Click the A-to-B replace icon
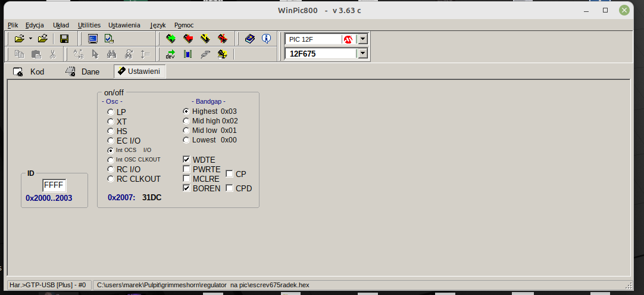644x295 pixels. pyautogui.click(x=79, y=54)
